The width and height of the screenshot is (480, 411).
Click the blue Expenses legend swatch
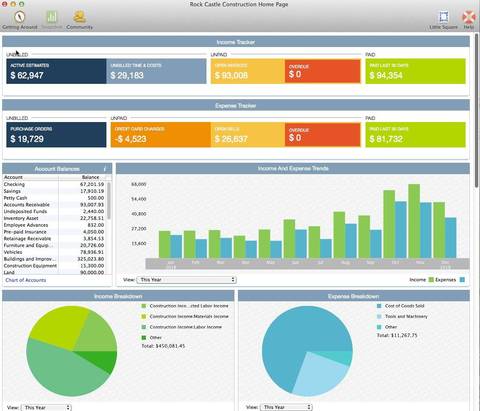tap(462, 280)
